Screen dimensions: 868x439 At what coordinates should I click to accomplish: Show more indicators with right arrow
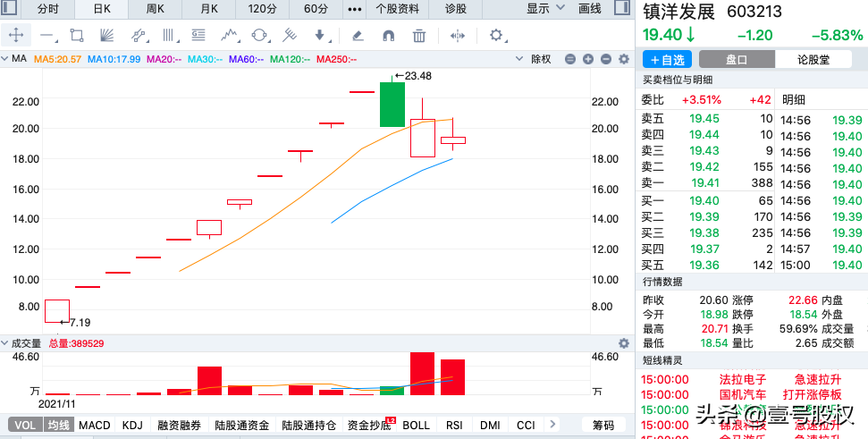552,425
